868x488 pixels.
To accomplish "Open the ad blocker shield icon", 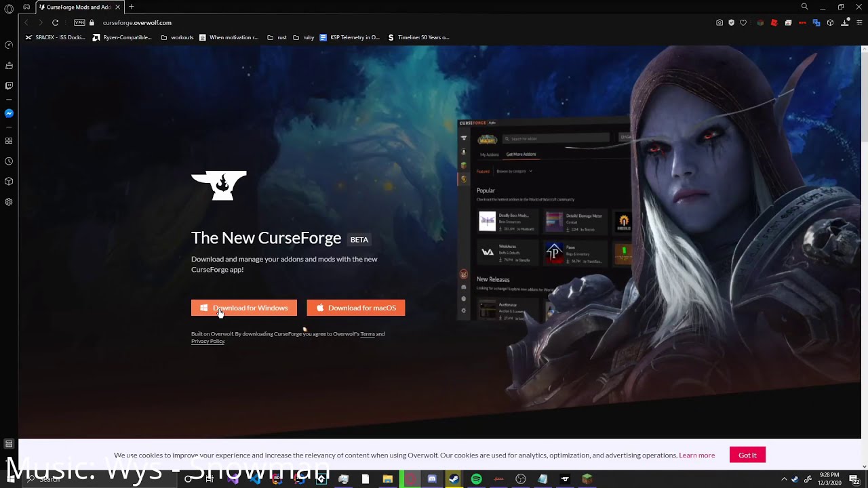I will (x=731, y=22).
